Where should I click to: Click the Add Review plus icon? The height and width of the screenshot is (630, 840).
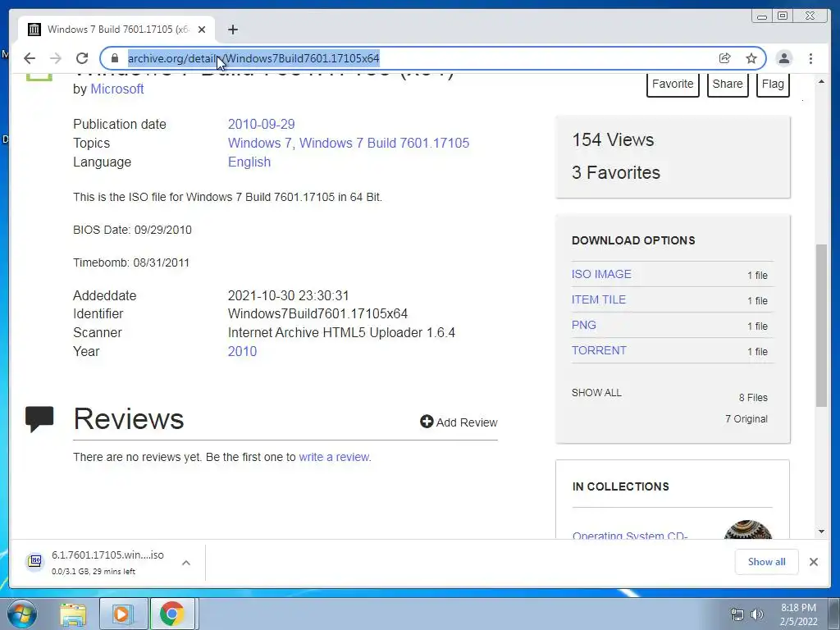[427, 422]
